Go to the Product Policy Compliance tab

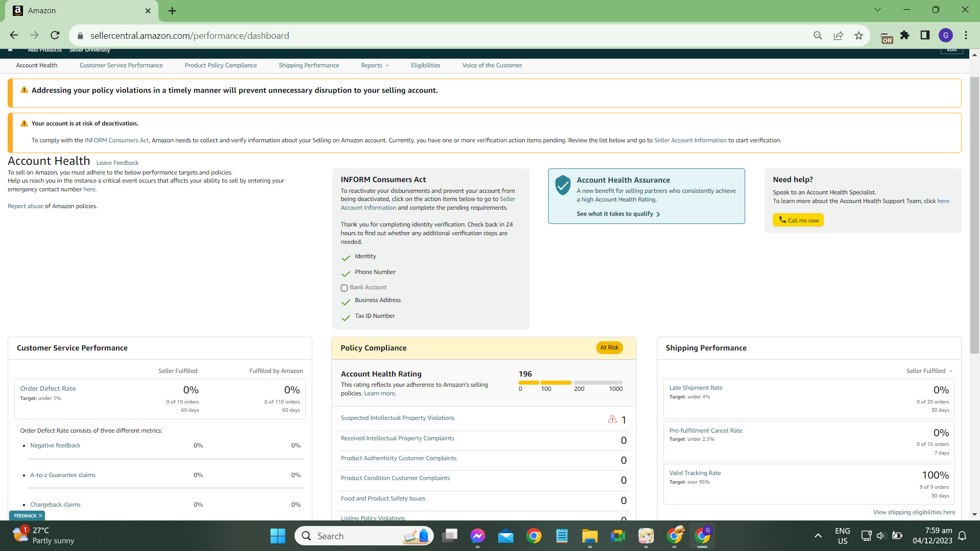tap(220, 65)
